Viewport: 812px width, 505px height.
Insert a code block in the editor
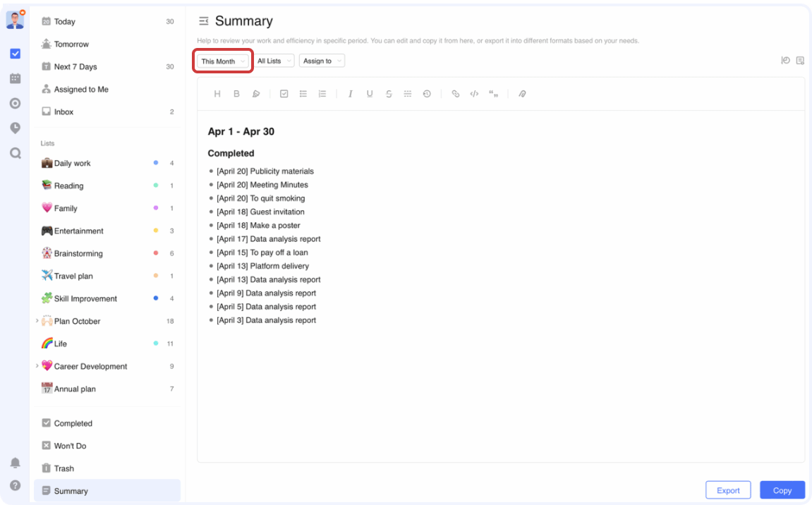(473, 93)
